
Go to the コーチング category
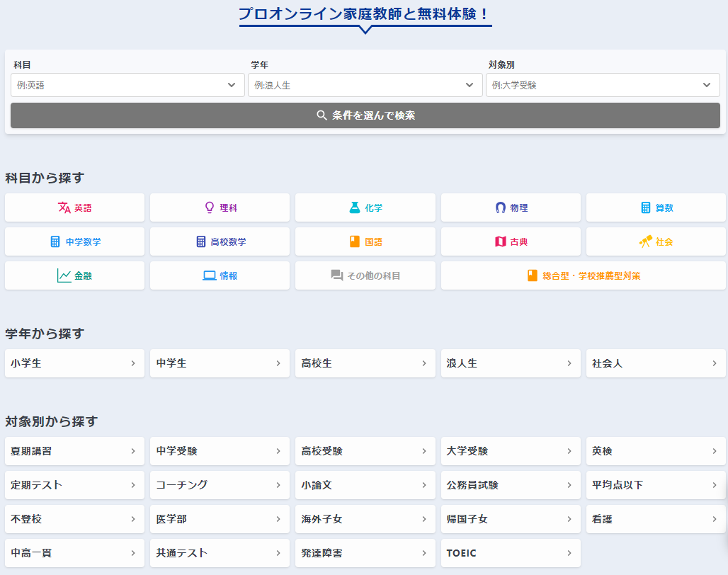point(220,484)
